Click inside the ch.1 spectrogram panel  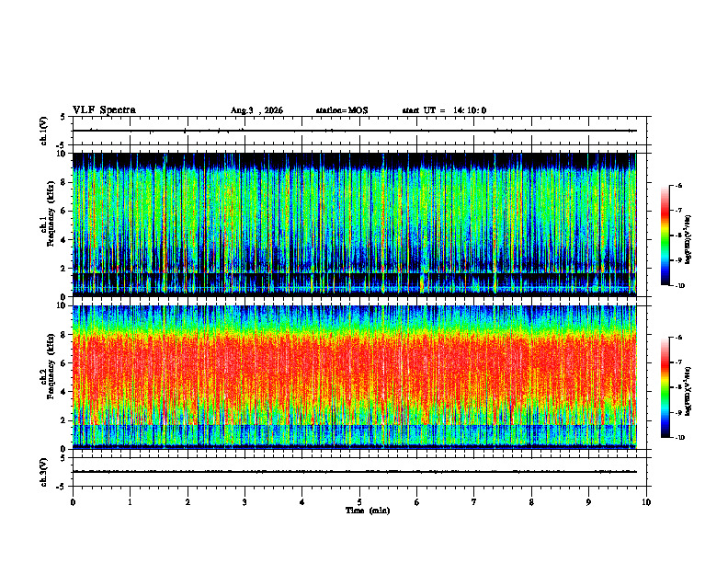point(354,224)
